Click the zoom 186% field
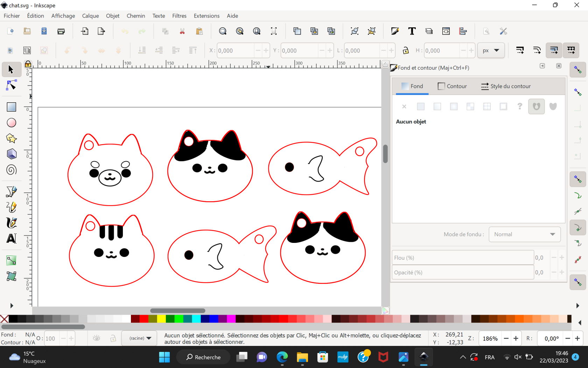Image resolution: width=588 pixels, height=368 pixels. [490, 338]
